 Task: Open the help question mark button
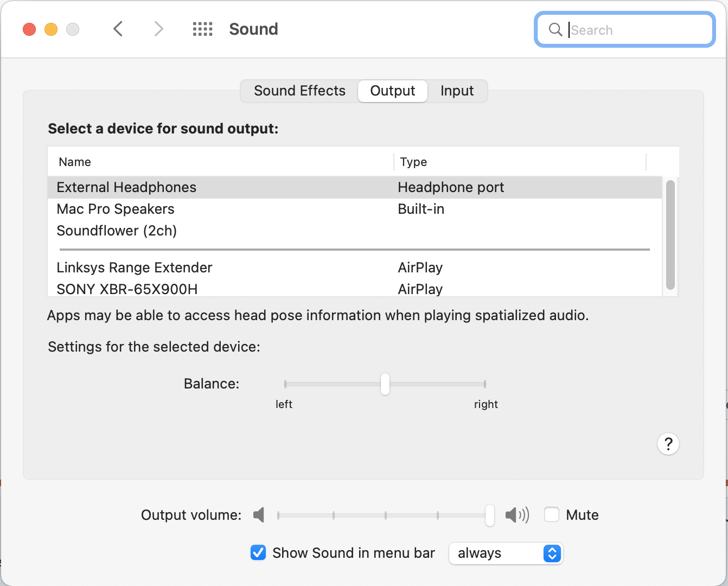[668, 444]
